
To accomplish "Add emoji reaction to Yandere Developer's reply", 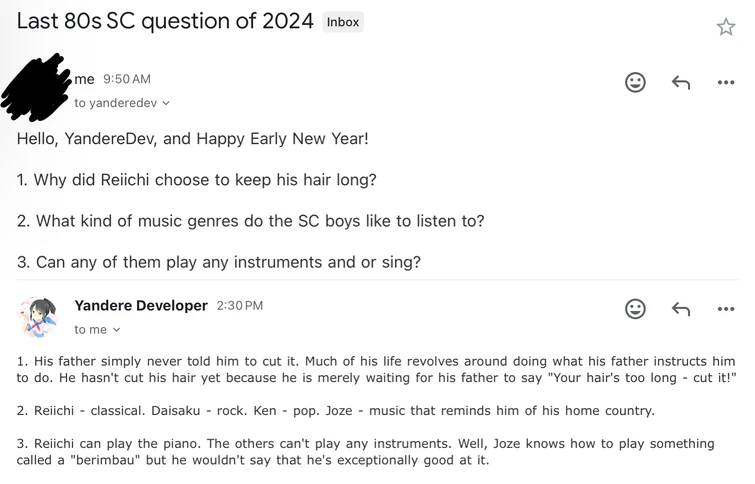I will pos(635,309).
